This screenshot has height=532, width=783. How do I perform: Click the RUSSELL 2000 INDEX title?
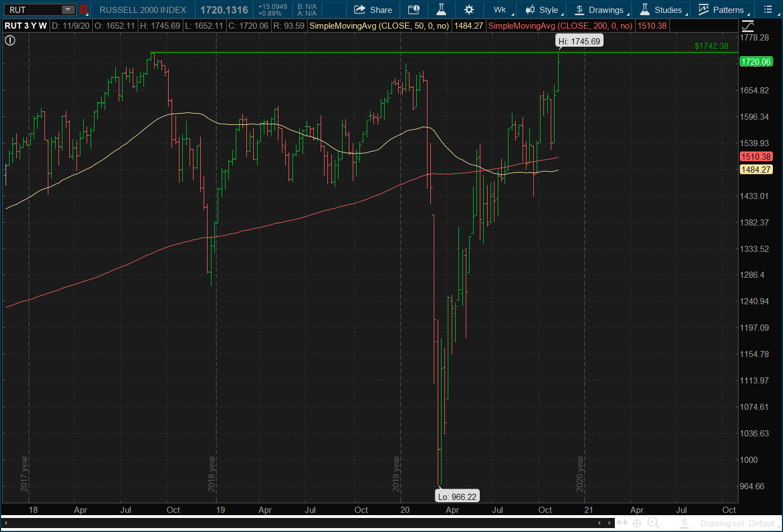[143, 10]
